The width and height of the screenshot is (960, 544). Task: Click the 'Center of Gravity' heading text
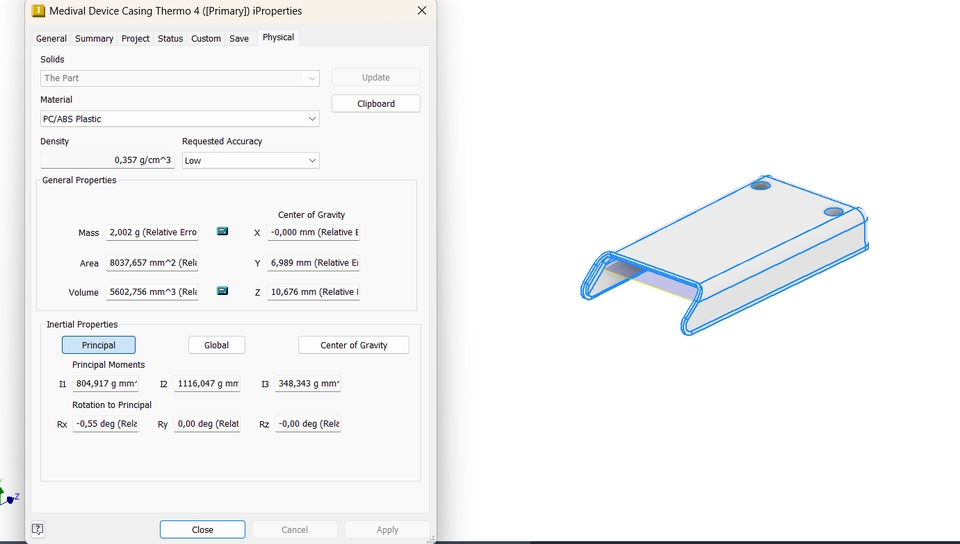coord(311,215)
